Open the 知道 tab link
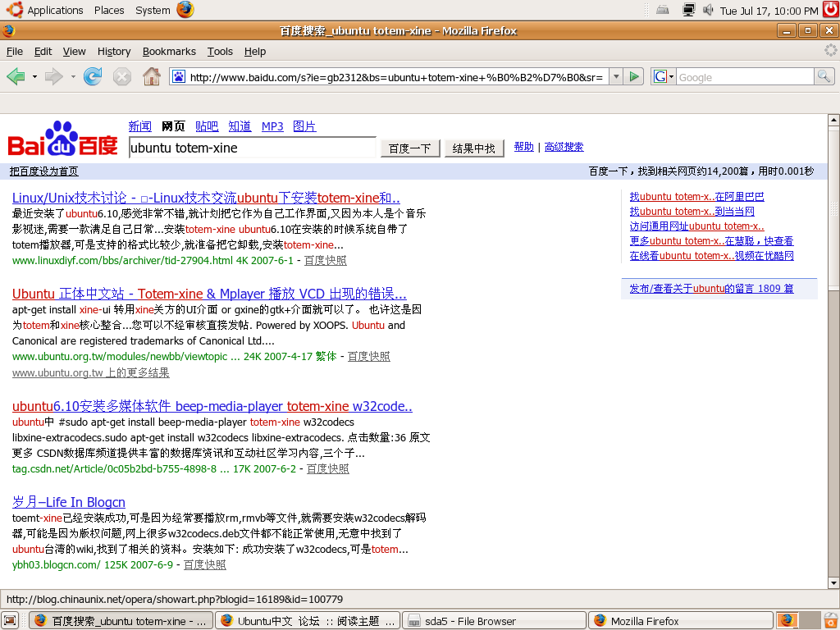Screen dimensions: 840x630 [x=240, y=126]
